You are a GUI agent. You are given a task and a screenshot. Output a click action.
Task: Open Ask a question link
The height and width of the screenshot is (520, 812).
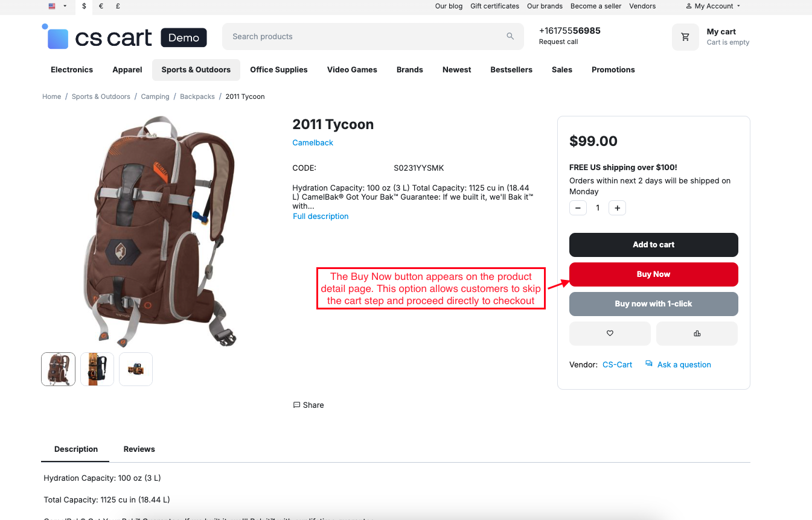[683, 365]
